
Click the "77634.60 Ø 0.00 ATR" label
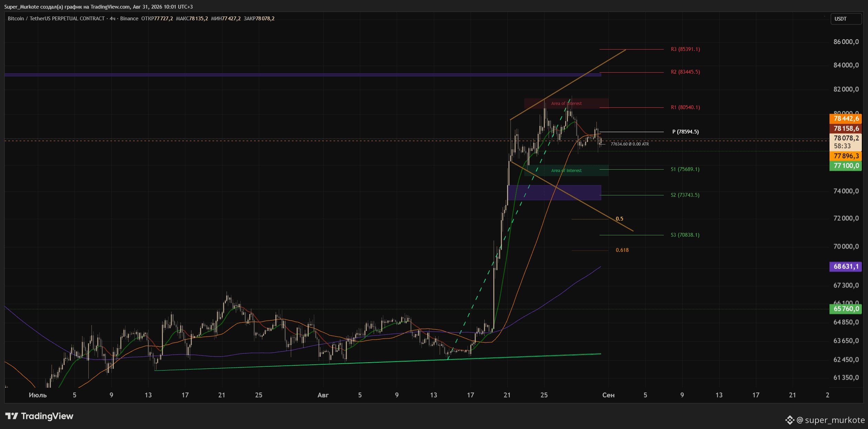point(629,144)
